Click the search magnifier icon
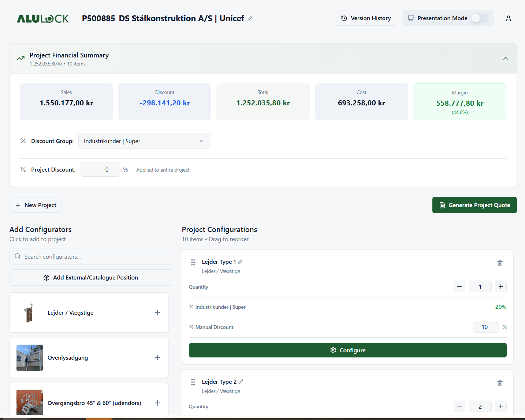Image resolution: width=525 pixels, height=420 pixels. pyautogui.click(x=18, y=256)
